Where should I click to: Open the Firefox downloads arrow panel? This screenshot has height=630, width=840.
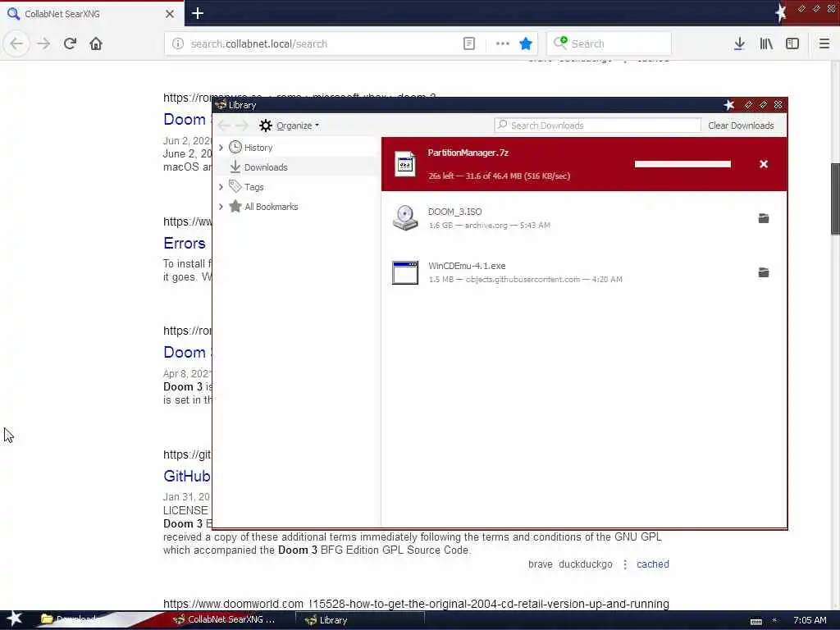[x=739, y=43]
